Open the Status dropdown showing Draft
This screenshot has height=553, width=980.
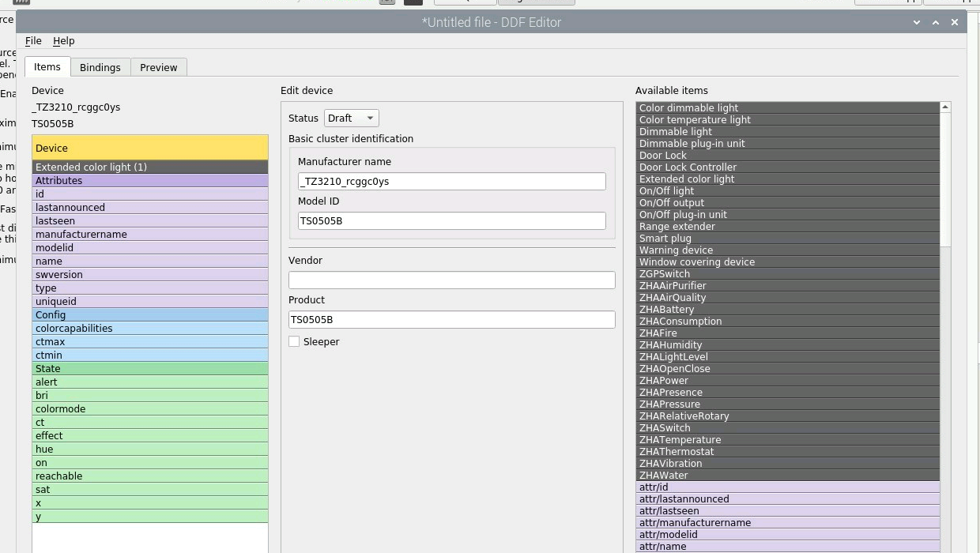(352, 118)
